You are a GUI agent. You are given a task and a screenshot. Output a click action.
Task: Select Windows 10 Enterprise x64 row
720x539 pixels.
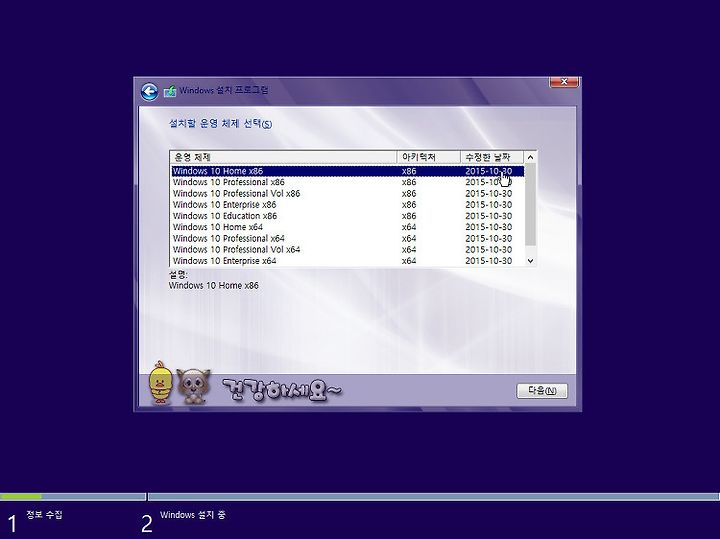tap(348, 261)
